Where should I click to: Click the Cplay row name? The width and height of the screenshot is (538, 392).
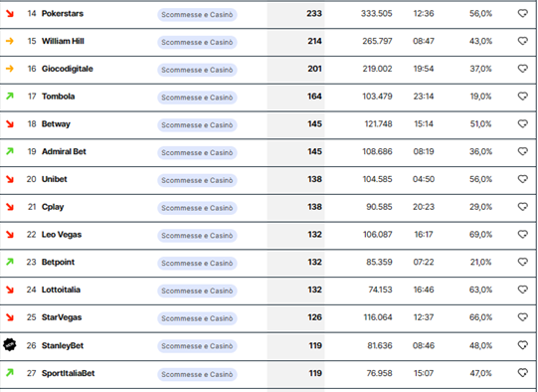[x=53, y=207]
